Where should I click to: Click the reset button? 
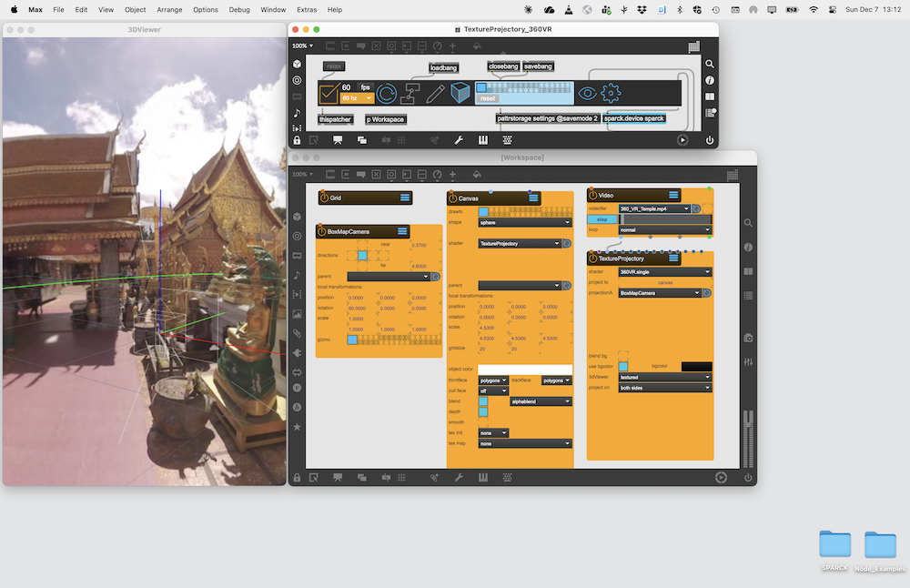click(x=488, y=98)
